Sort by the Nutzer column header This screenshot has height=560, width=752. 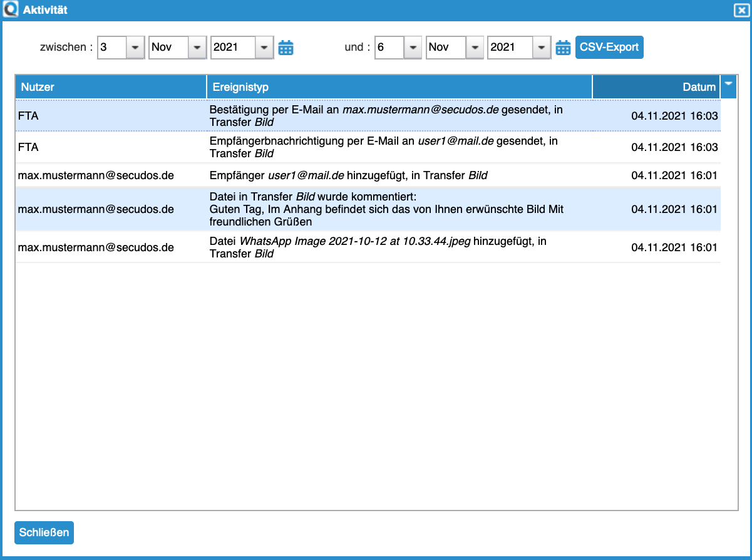pos(110,86)
